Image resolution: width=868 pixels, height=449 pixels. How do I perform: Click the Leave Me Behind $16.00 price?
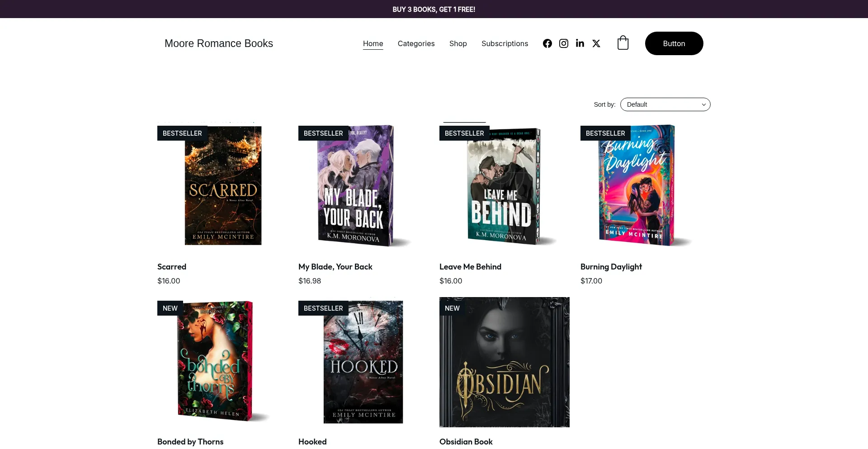(451, 281)
